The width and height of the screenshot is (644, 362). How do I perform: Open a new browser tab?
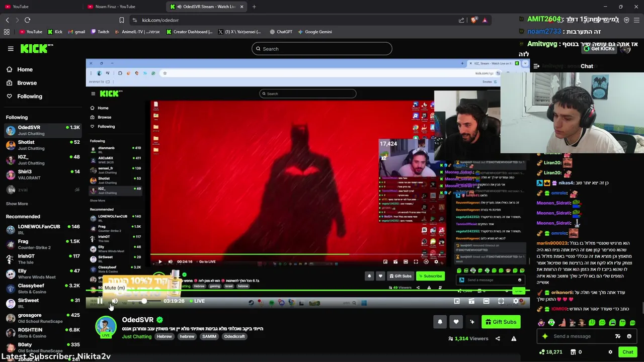[254, 7]
